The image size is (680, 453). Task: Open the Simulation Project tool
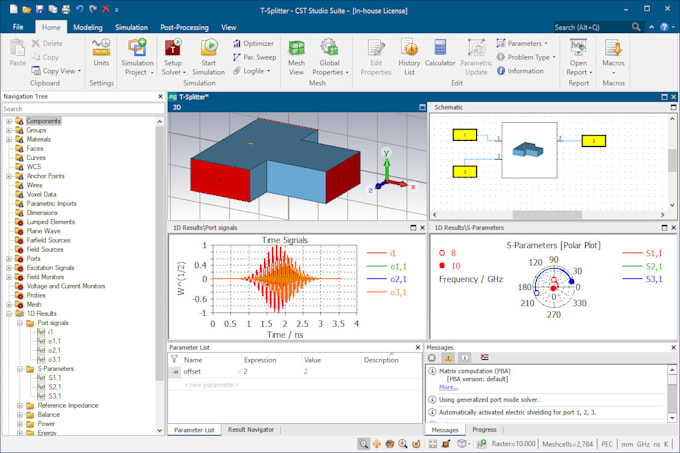137,57
